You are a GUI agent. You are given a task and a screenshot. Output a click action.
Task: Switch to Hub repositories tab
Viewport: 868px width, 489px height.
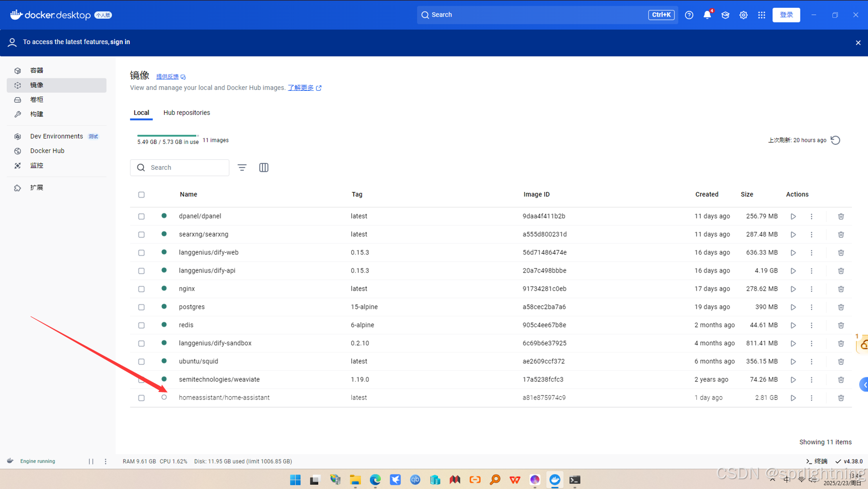[x=187, y=113]
